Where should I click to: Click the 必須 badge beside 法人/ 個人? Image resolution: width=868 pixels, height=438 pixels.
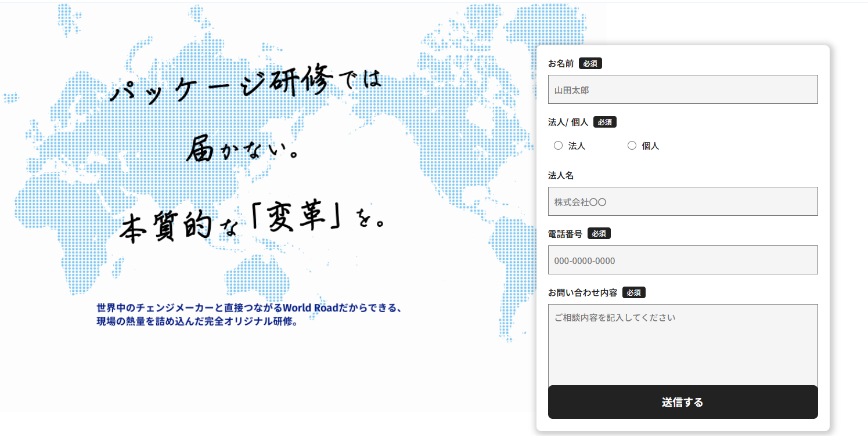[x=605, y=122]
